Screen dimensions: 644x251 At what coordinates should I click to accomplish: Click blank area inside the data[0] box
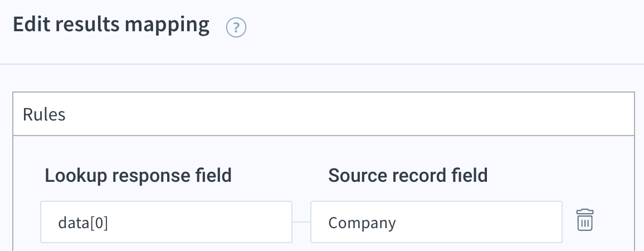tap(201, 222)
